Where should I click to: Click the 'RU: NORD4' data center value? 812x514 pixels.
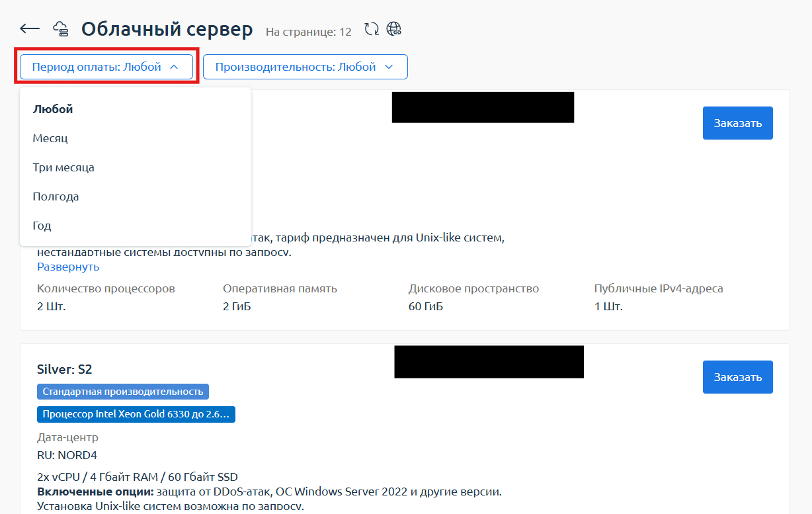pos(67,455)
